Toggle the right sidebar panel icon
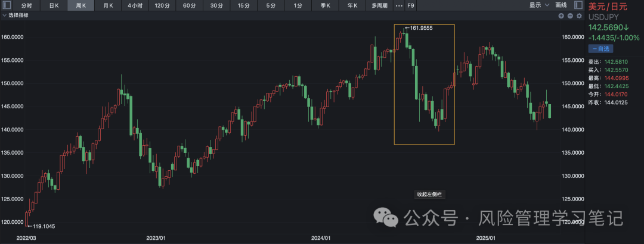The image size is (644, 244). (x=578, y=5)
